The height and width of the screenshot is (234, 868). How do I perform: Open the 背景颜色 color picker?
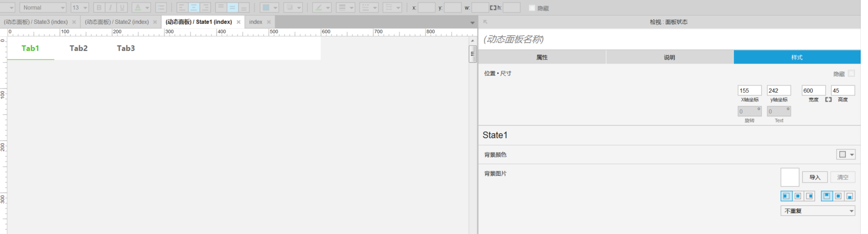point(846,155)
